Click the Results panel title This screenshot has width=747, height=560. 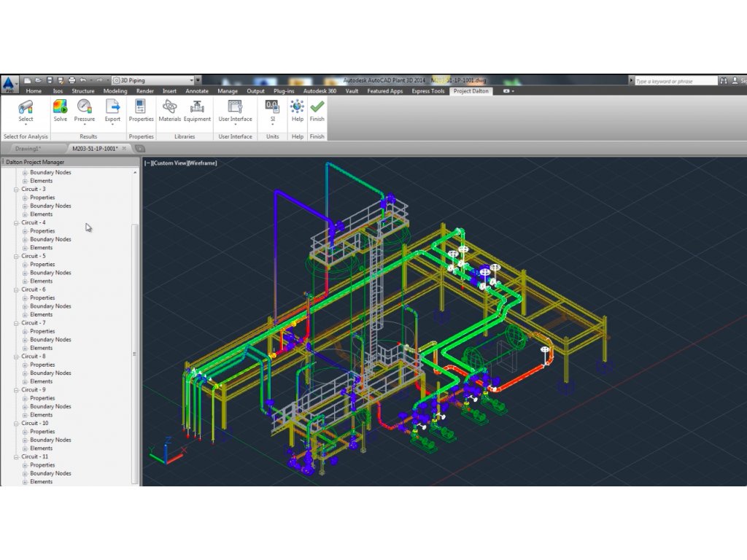tap(88, 136)
